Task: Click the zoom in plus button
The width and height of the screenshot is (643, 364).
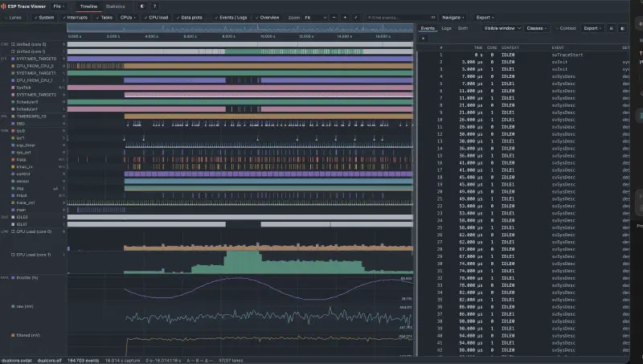Action: pos(345,18)
